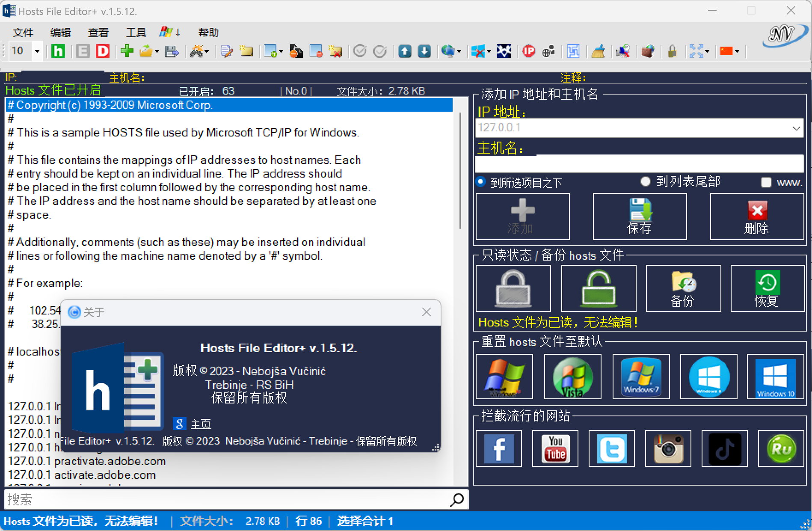Click the broom clean toolbar icon
The image size is (812, 531).
(x=598, y=51)
